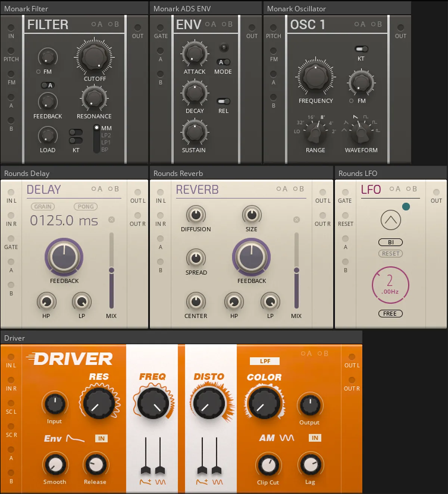
Task: Click the PONG button in Delay
Action: tap(86, 206)
